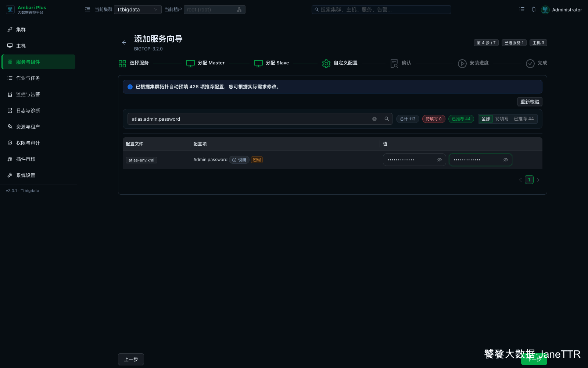Click the 选择服务 step icon

(122, 64)
